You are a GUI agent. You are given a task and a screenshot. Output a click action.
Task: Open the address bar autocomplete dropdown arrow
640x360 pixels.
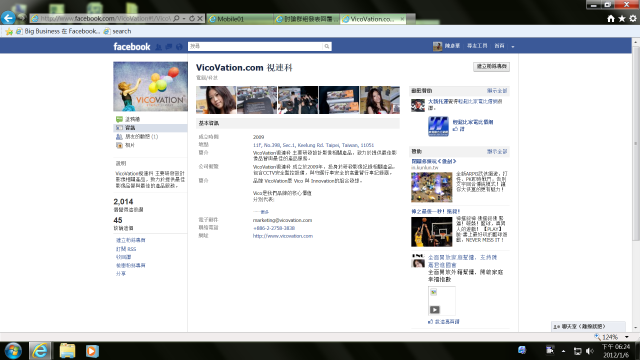184,18
